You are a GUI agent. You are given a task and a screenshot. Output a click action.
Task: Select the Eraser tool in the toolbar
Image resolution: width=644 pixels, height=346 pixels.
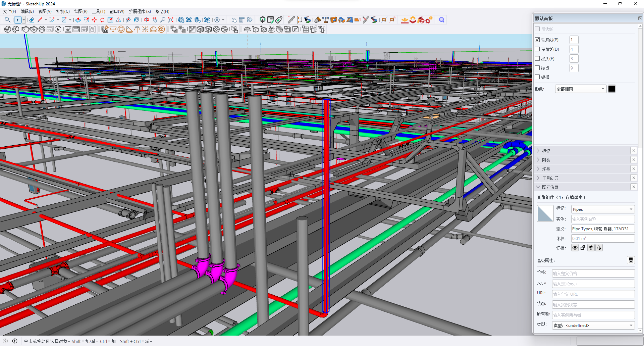(x=32, y=20)
